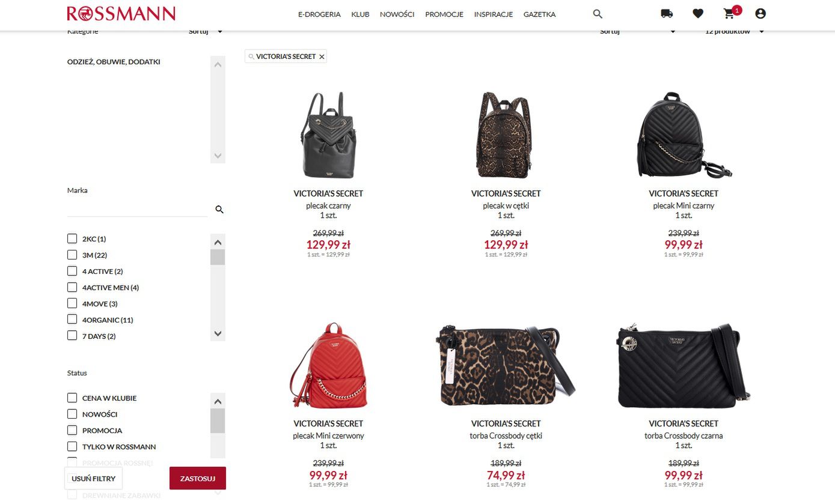Expand the 12 produktów per-page dropdown
835x504 pixels.
[735, 32]
